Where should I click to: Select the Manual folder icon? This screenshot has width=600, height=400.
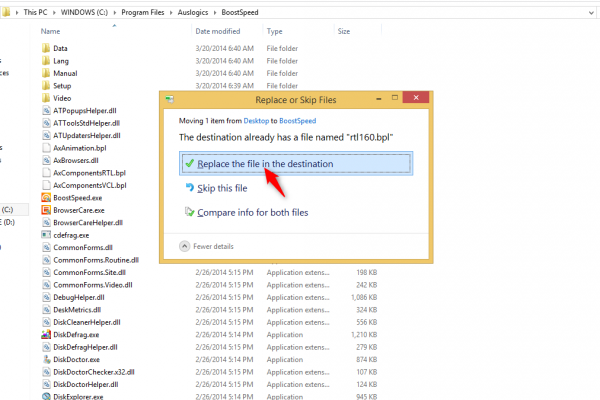(46, 73)
